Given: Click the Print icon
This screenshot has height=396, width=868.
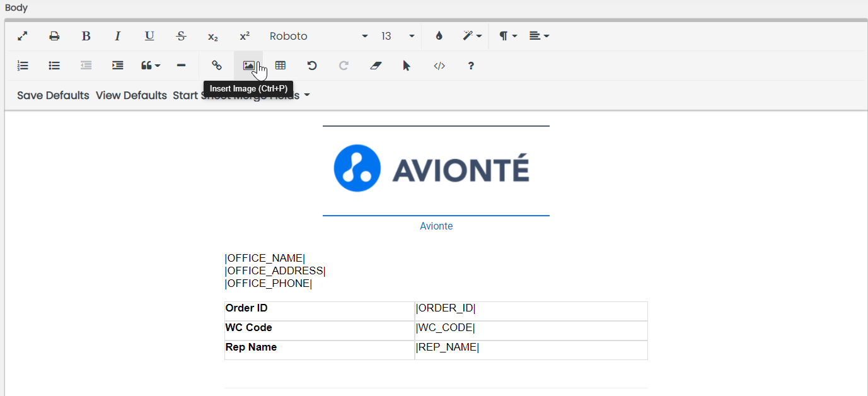Looking at the screenshot, I should click(54, 37).
